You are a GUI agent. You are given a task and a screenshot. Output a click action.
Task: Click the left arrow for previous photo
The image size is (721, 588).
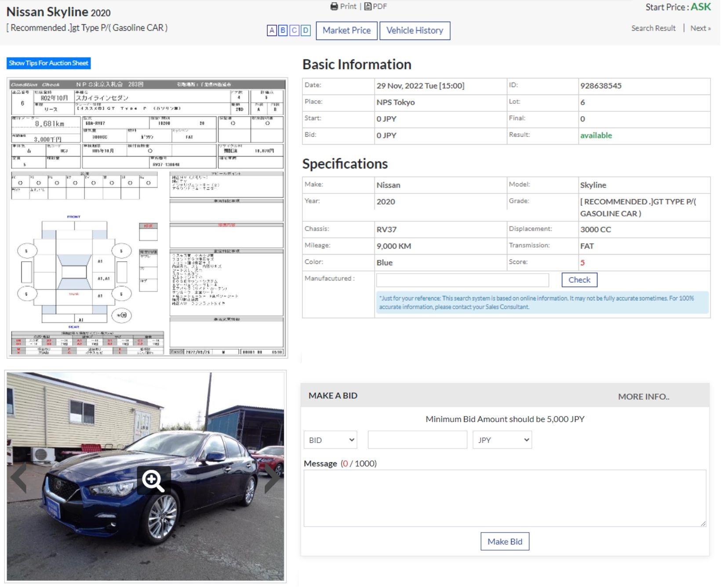[x=19, y=479]
